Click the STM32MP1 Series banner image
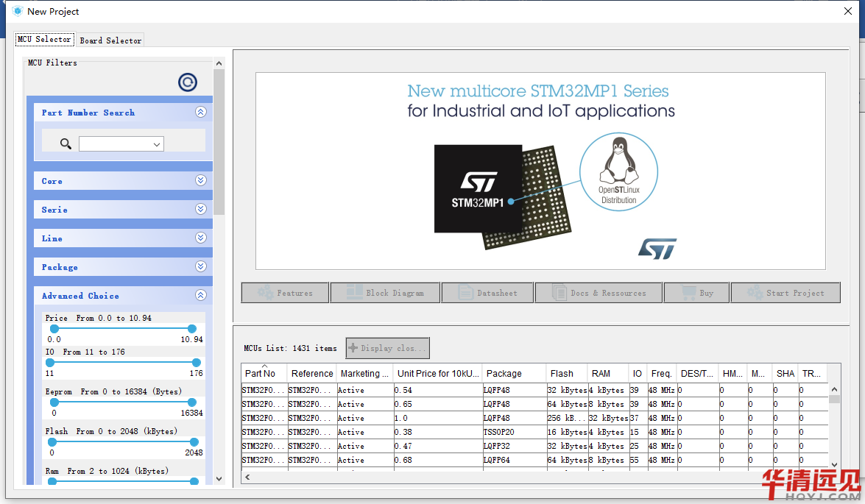 (x=540, y=171)
